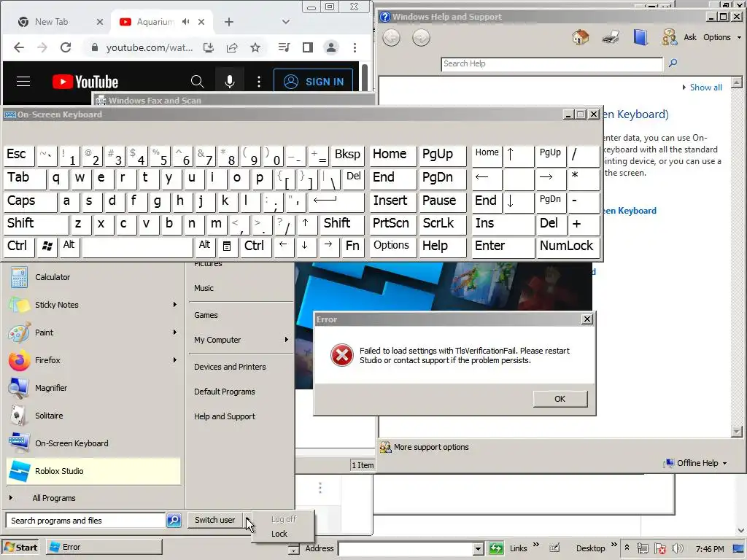The image size is (747, 560).
Task: Click the install app icon in address bar
Action: pyautogui.click(x=209, y=47)
